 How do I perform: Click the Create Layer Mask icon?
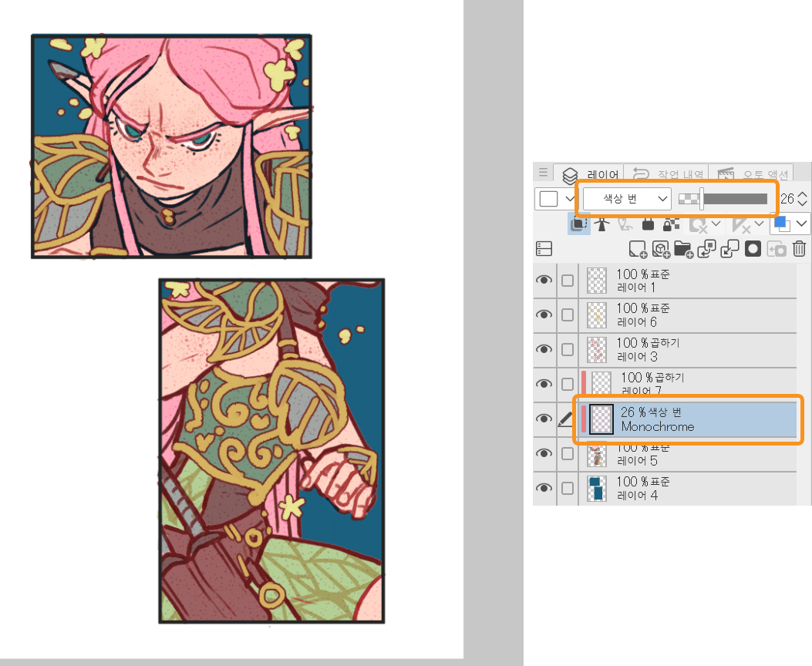[x=753, y=249]
